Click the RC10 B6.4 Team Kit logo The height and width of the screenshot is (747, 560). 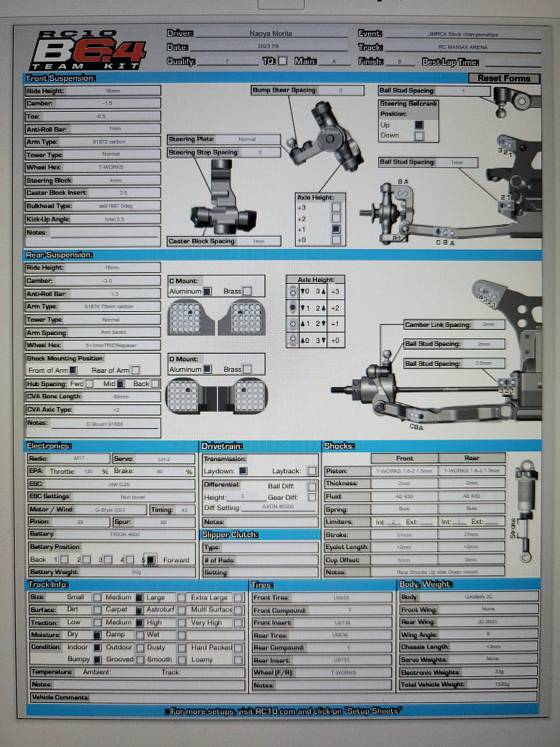click(x=87, y=50)
